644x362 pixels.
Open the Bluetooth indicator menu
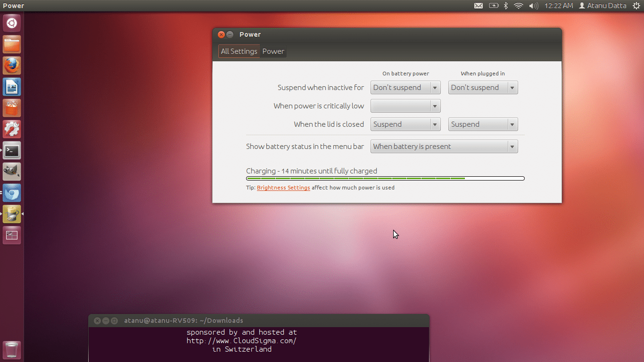(506, 6)
